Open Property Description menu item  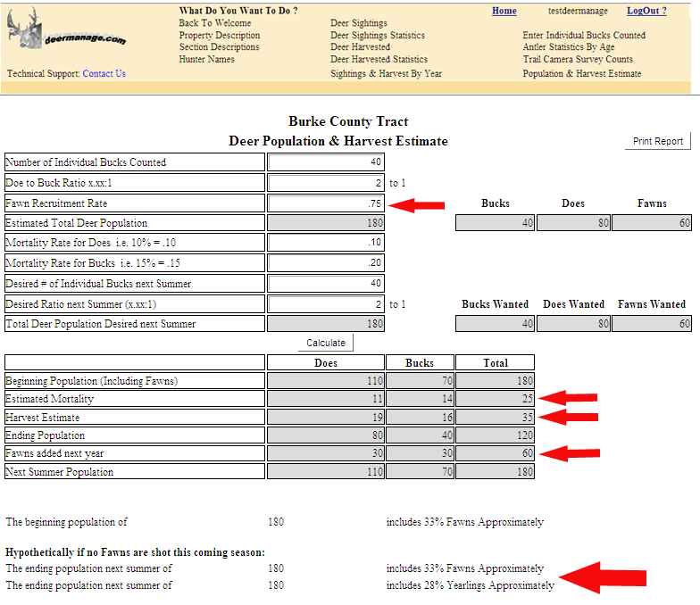(220, 35)
